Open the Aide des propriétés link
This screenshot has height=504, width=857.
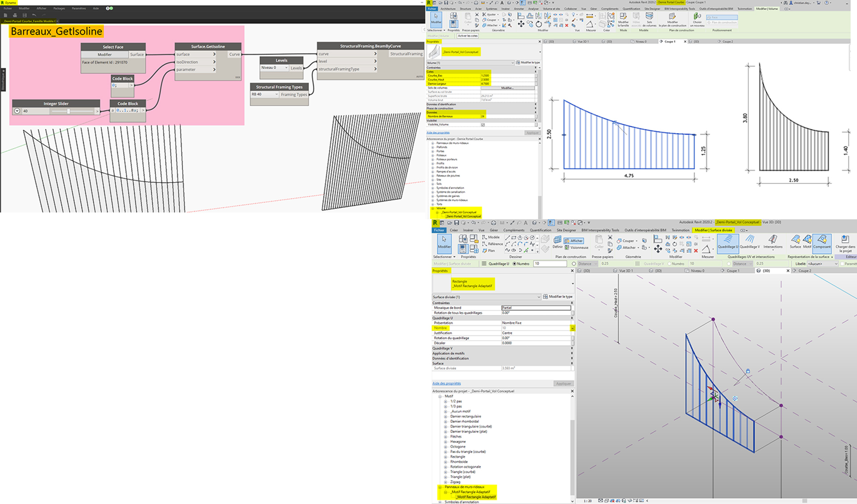446,384
